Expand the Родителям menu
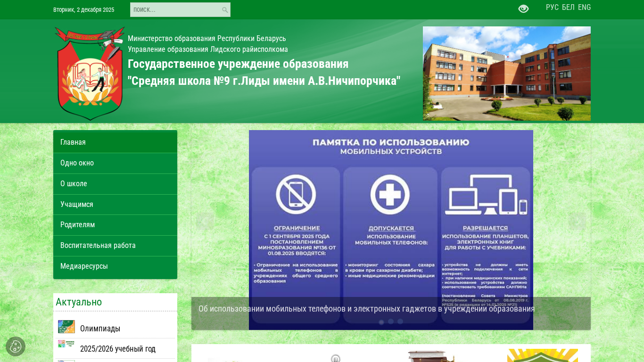Screen dimensions: 644x362 pyautogui.click(x=115, y=225)
